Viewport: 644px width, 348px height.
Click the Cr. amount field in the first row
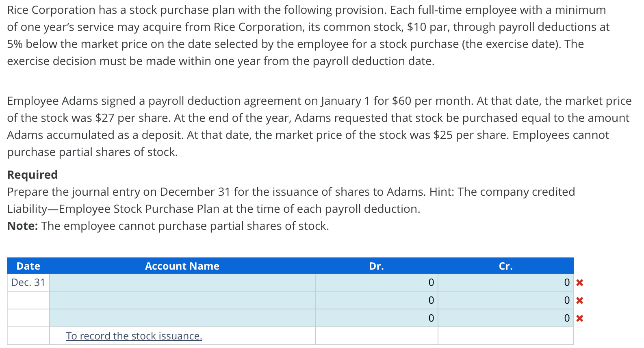505,283
